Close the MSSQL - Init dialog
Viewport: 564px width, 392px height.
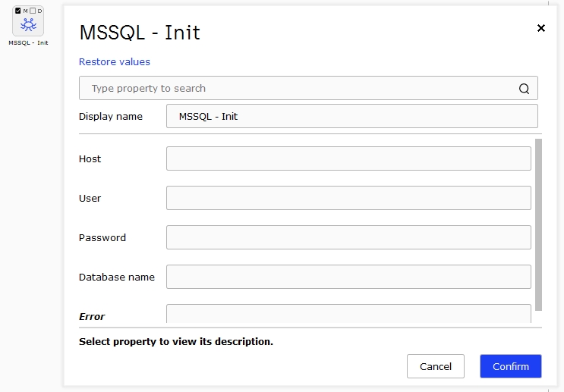coord(541,28)
